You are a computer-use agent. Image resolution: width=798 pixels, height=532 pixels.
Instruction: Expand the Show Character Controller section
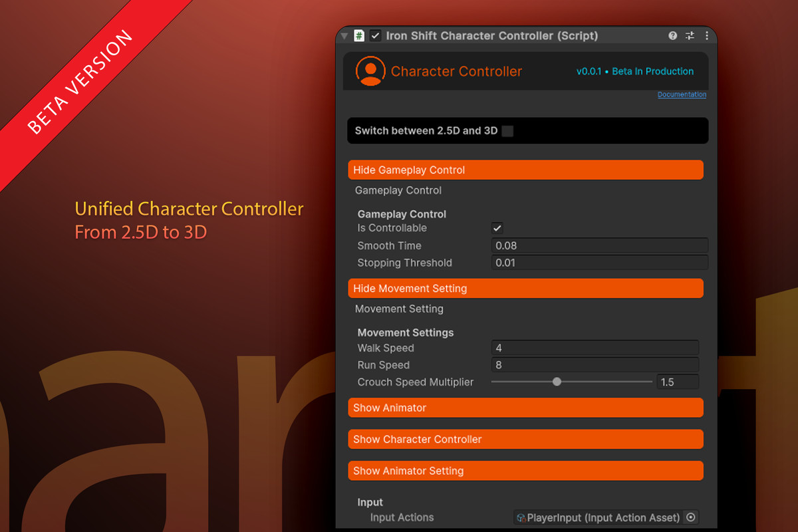[x=525, y=440]
